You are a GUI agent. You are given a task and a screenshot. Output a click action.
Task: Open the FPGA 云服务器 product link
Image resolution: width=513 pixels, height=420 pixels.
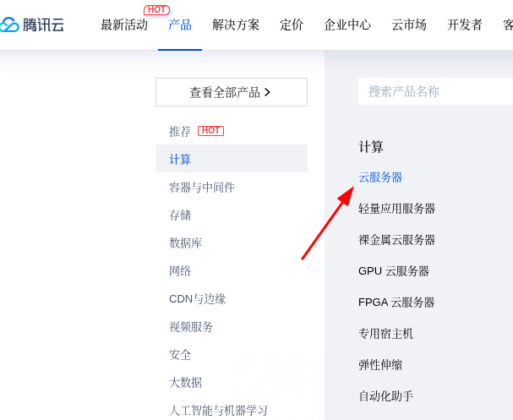tap(396, 303)
